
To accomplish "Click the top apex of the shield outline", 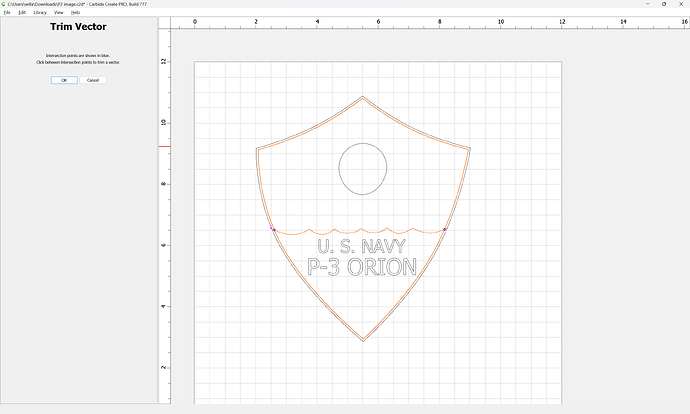I will click(363, 96).
